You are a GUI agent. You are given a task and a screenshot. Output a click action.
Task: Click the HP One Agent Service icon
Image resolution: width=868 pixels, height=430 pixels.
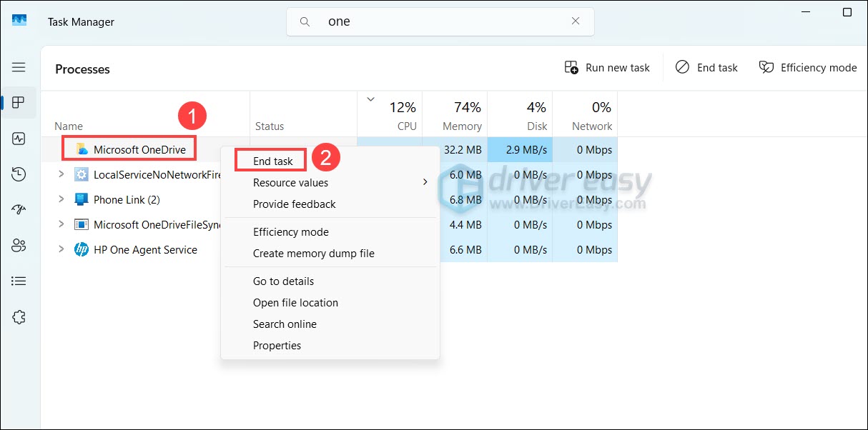[82, 250]
